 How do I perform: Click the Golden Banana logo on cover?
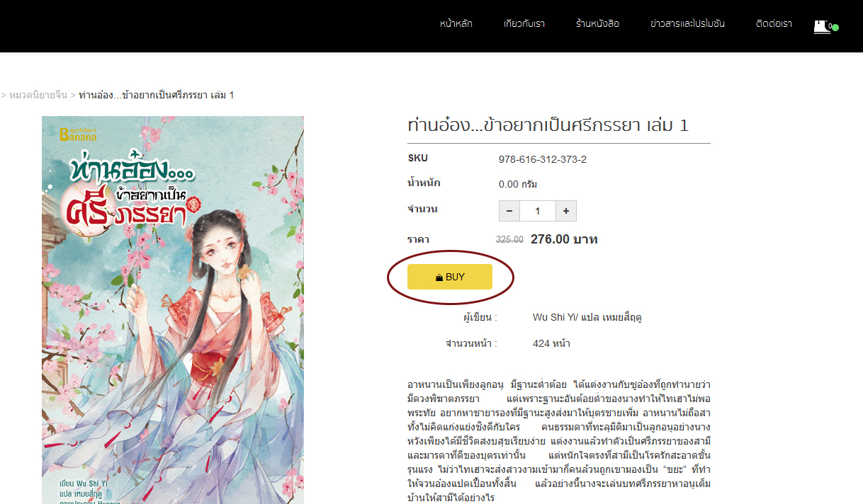click(78, 134)
